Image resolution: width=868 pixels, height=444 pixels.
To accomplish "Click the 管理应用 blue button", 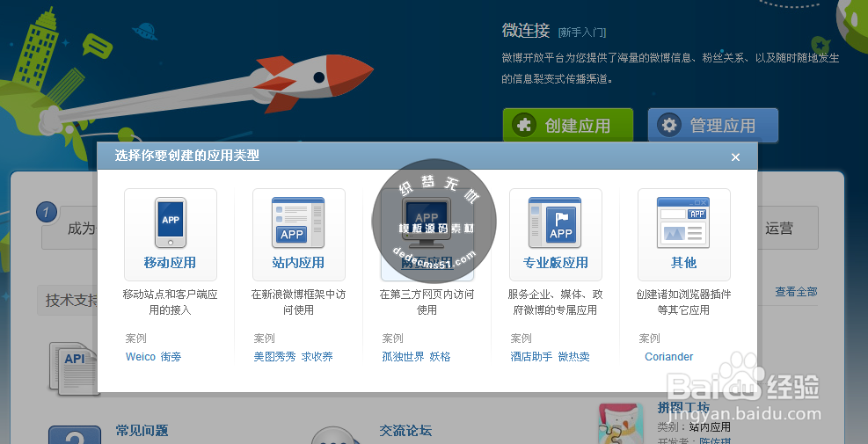I will point(713,125).
